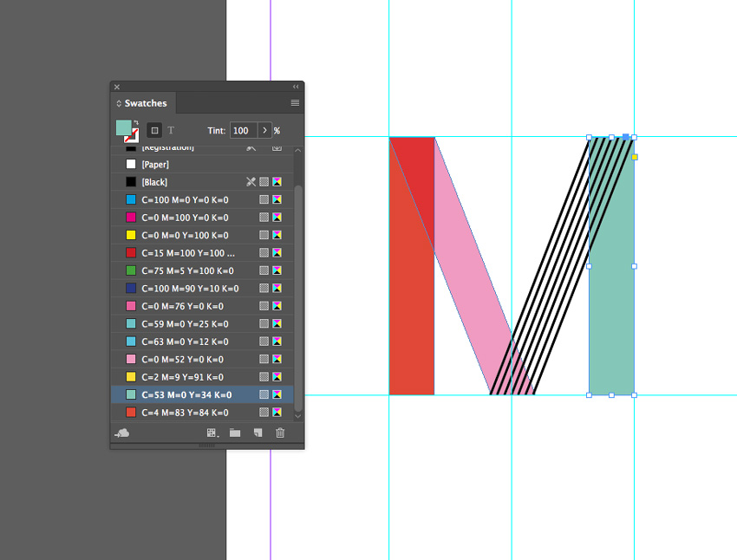Viewport: 737px width, 560px height.
Task: Click the yellow live corner square handle
Action: click(635, 157)
